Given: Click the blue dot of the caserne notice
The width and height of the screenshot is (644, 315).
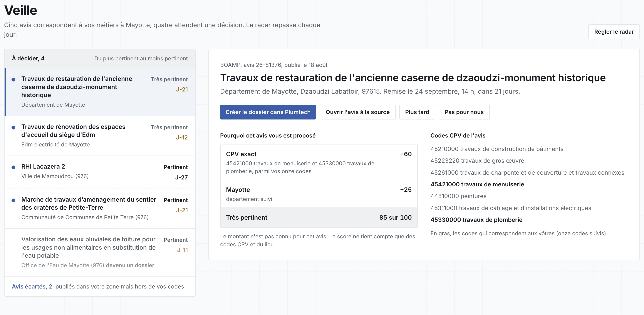Looking at the screenshot, I should click(13, 79).
